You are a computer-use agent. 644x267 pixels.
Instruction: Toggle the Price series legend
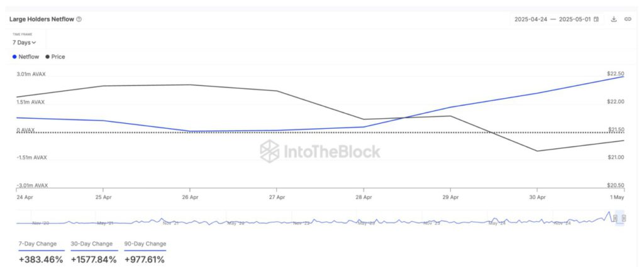point(55,57)
